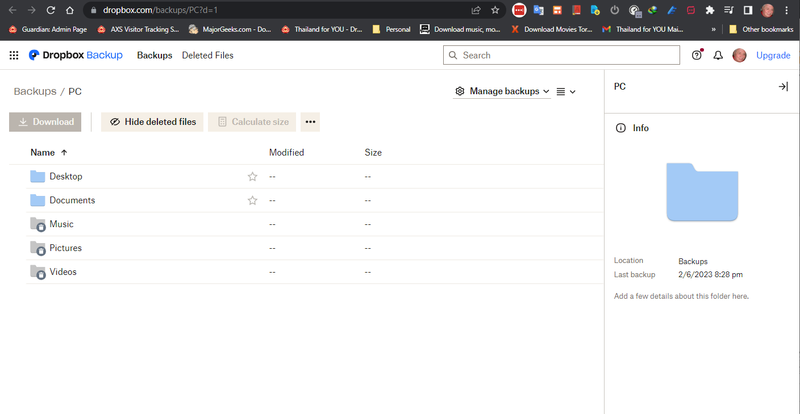Viewport: 800px width, 414px height.
Task: Click the Last backup date value
Action: [710, 275]
